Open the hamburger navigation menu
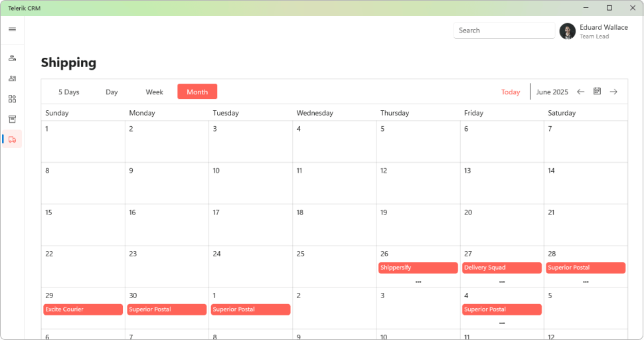Image resolution: width=644 pixels, height=340 pixels. coord(13,30)
